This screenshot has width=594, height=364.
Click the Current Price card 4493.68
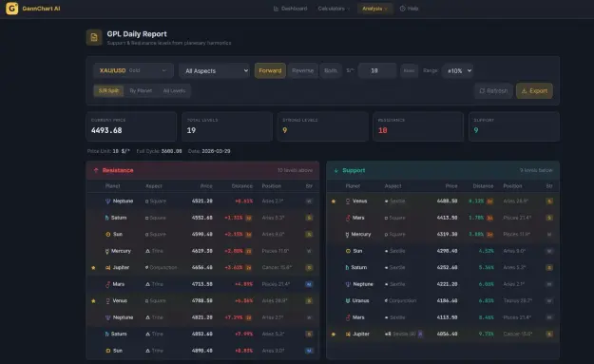click(x=131, y=126)
